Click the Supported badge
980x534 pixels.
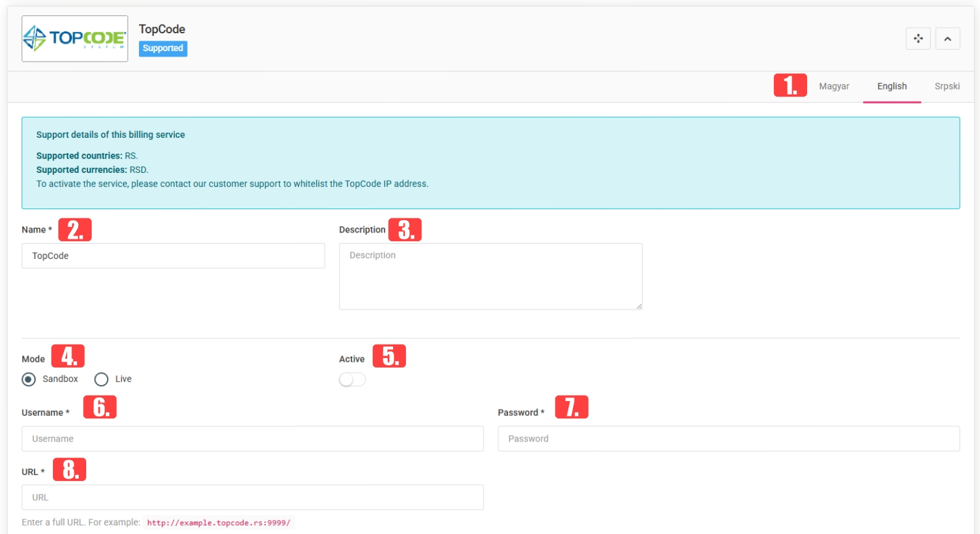(x=163, y=48)
